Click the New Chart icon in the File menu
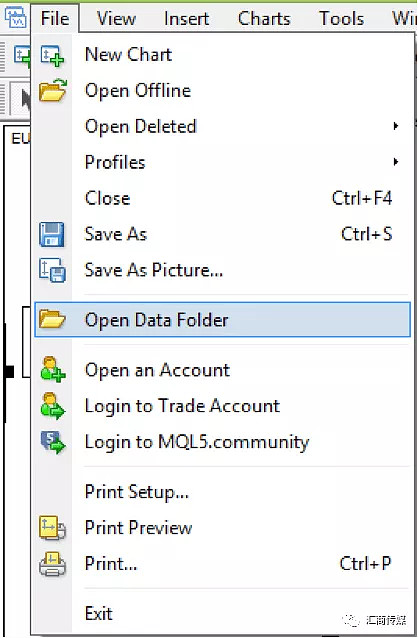 53,55
